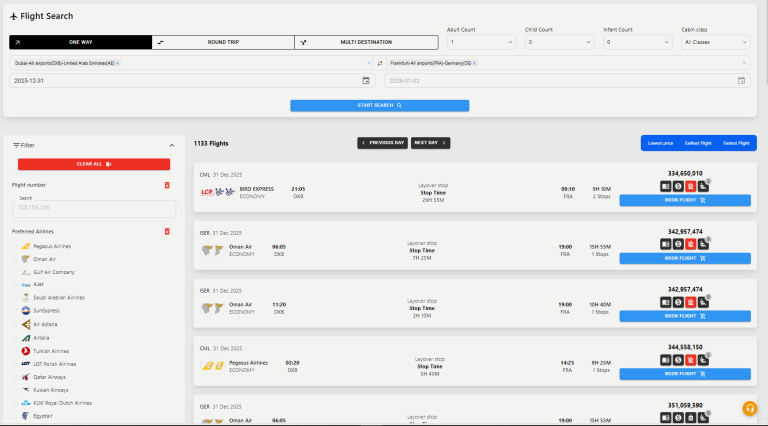This screenshot has width=768, height=426.
Task: Expand the Cabin class dropdown
Action: click(715, 42)
